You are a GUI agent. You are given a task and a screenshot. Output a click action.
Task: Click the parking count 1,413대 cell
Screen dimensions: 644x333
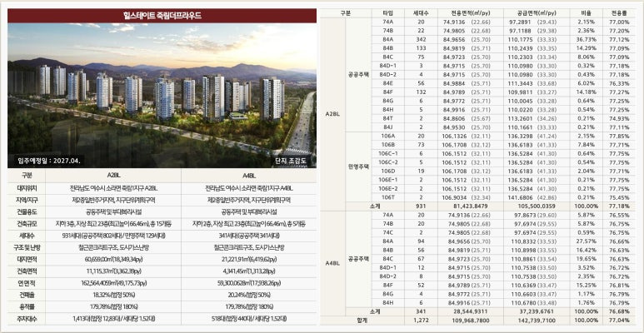pyautogui.click(x=113, y=319)
